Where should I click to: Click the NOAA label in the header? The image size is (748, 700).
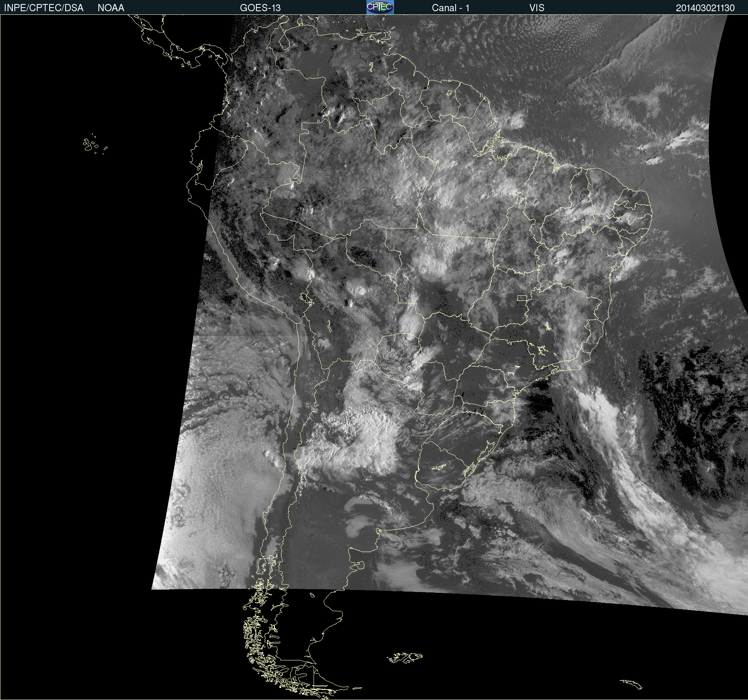111,8
